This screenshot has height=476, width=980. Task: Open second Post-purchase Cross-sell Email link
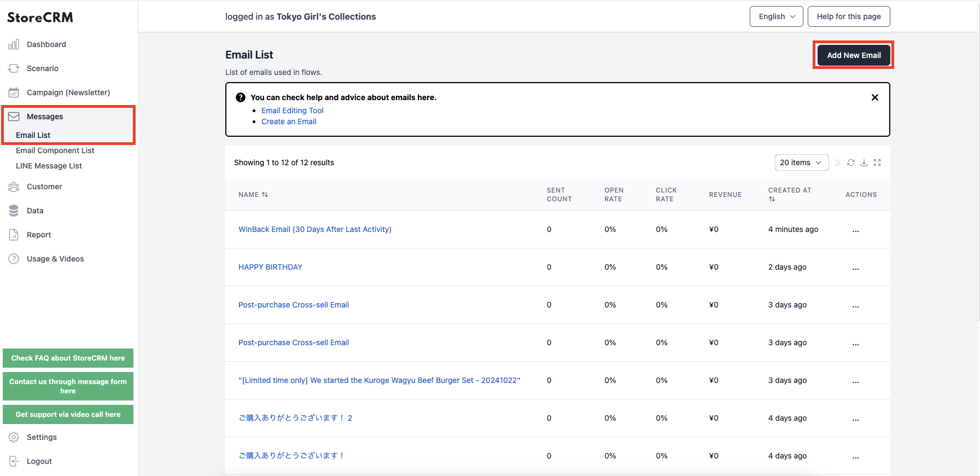click(x=294, y=343)
